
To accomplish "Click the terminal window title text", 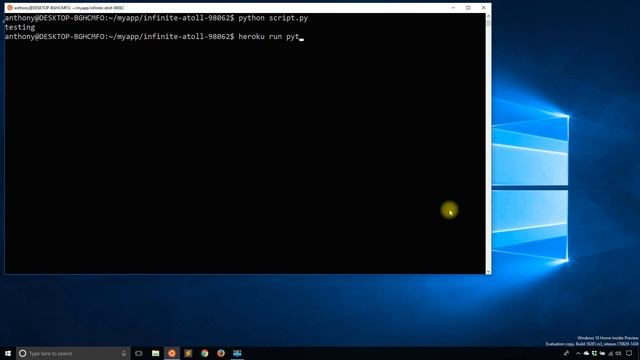I will (69, 8).
